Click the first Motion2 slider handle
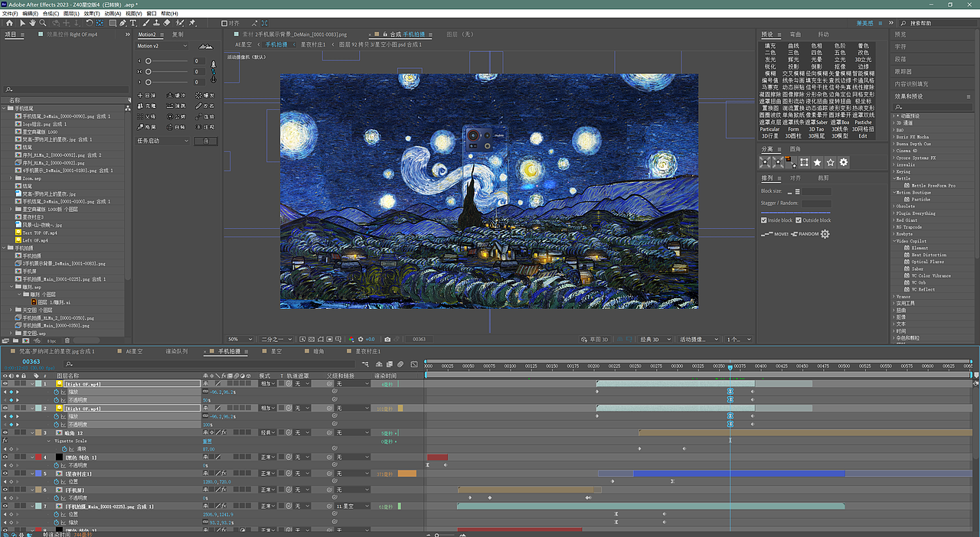980x537 pixels. (x=149, y=61)
